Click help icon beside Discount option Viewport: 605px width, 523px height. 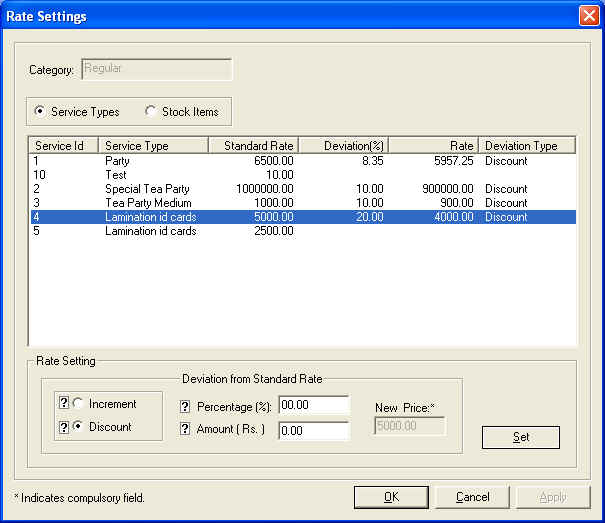(x=64, y=427)
